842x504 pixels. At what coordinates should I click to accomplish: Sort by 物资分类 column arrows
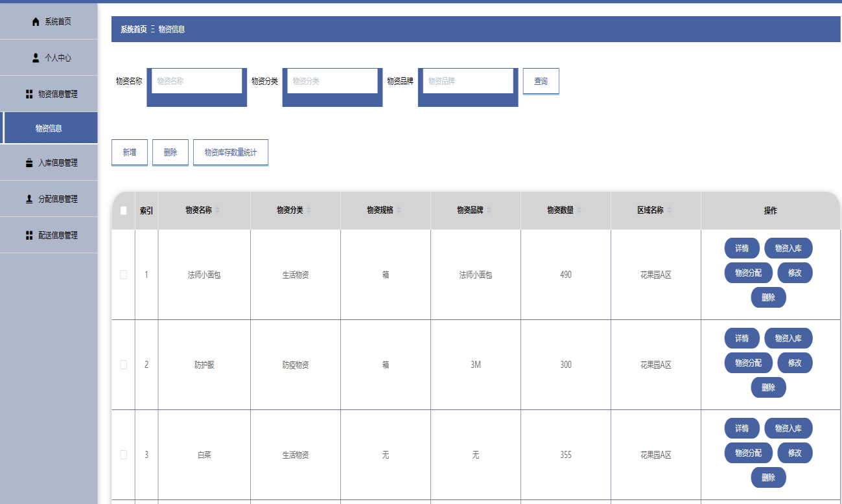(309, 211)
